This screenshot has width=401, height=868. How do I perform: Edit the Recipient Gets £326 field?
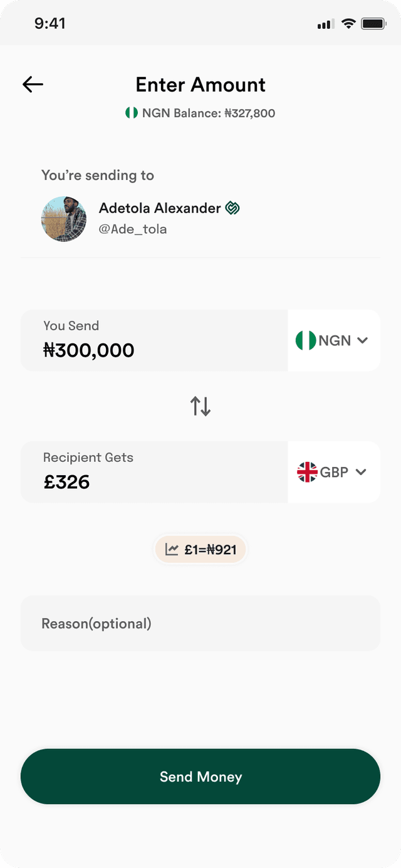[x=154, y=472]
